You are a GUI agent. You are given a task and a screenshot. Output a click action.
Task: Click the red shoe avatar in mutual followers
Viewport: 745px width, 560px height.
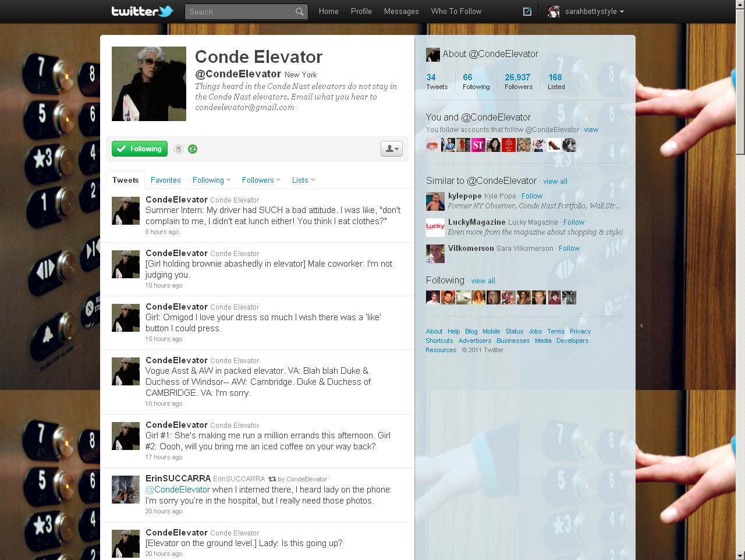554,145
